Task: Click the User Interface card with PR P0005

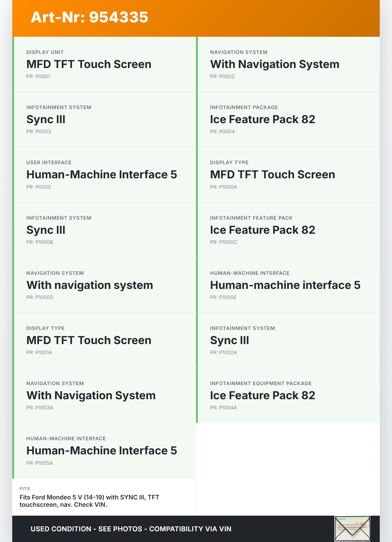Action: 104,175
